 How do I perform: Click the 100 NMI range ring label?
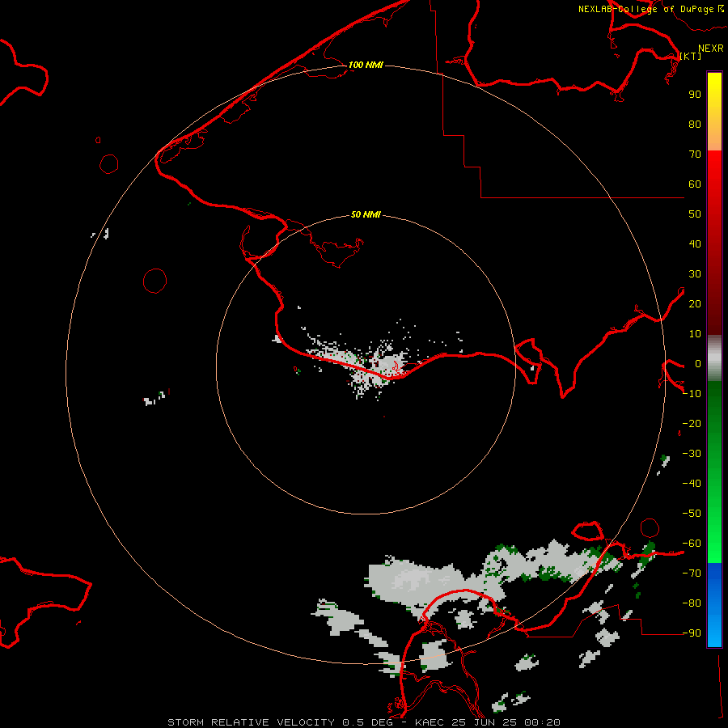click(366, 65)
